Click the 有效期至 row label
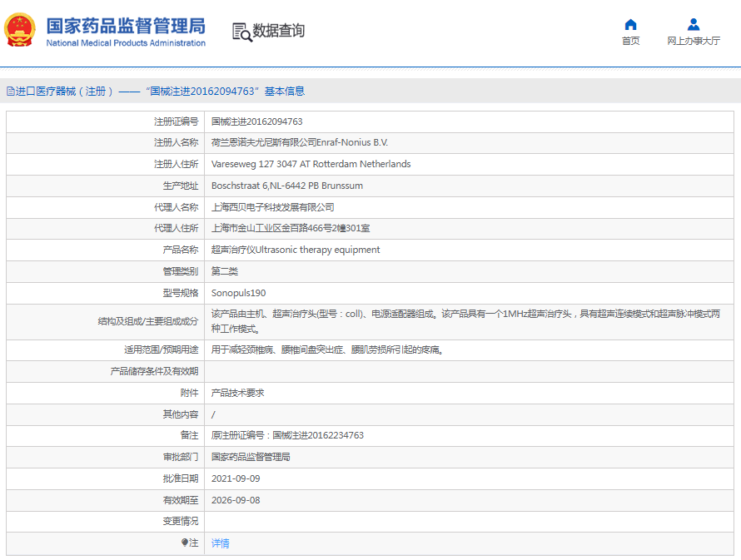This screenshot has width=741, height=560. 181,500
